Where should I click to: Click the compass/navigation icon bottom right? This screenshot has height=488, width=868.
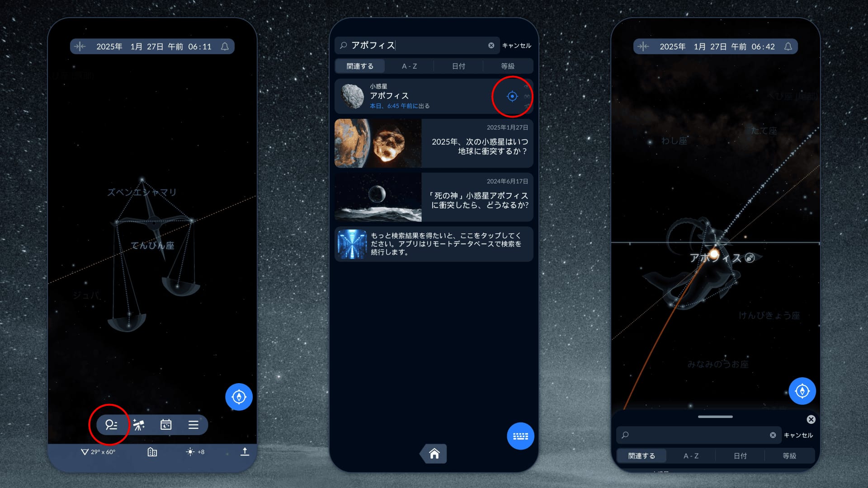pyautogui.click(x=802, y=391)
